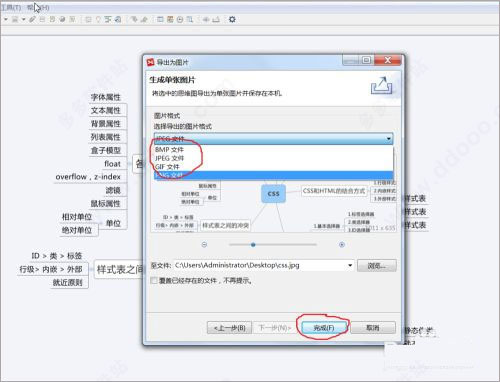Click the mind map preview image in dialog
500x382 pixels.
pyautogui.click(x=273, y=206)
